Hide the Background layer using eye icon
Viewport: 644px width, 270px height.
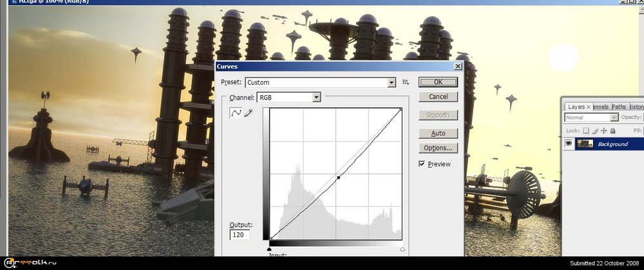click(569, 144)
